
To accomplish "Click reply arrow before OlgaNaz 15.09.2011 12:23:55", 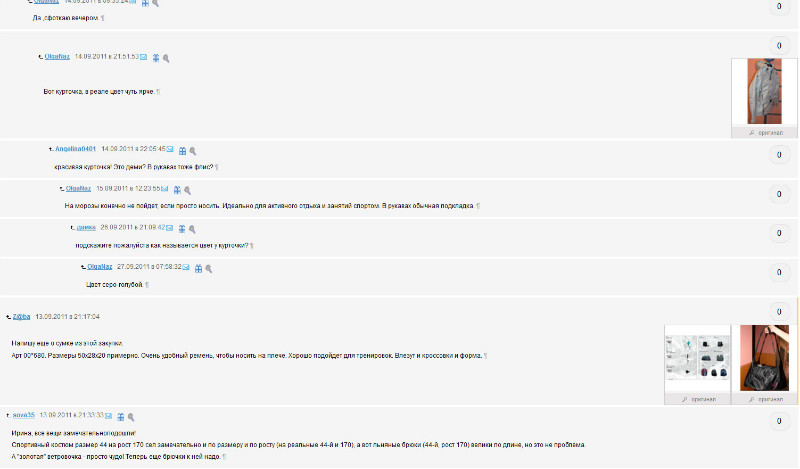I will (62, 189).
